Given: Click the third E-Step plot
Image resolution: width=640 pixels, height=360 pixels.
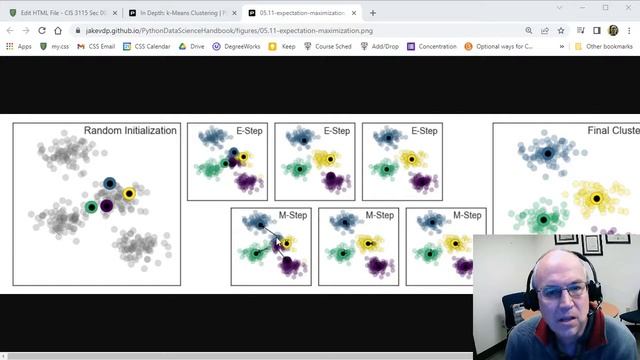Looking at the screenshot, I should (x=402, y=162).
